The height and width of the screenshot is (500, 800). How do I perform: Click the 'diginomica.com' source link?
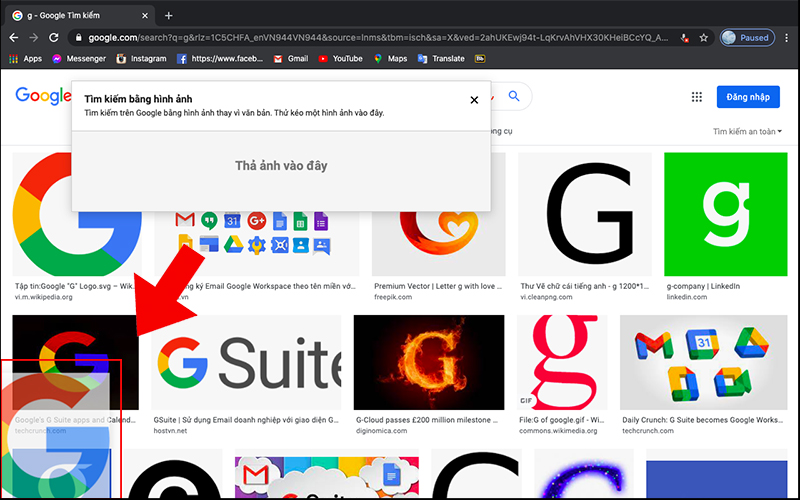pos(382,431)
